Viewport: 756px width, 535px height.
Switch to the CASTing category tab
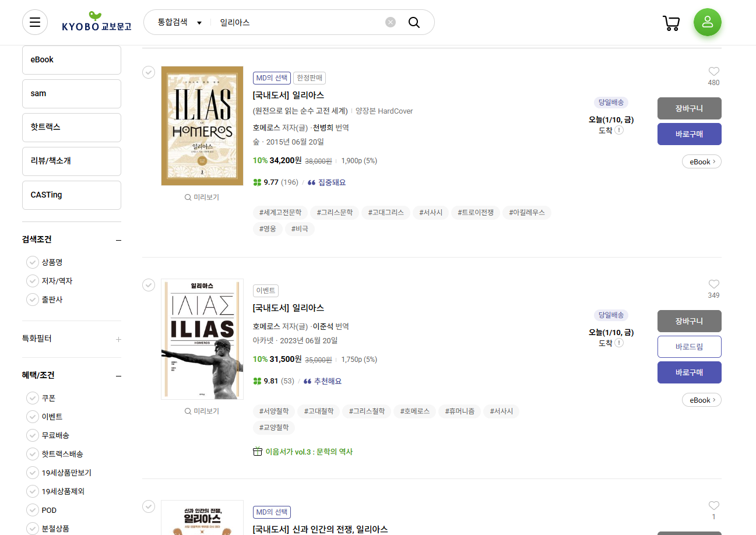[x=72, y=195]
